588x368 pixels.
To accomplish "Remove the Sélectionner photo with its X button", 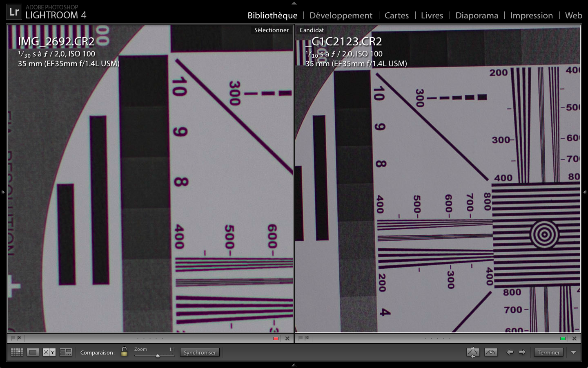I will tap(287, 339).
